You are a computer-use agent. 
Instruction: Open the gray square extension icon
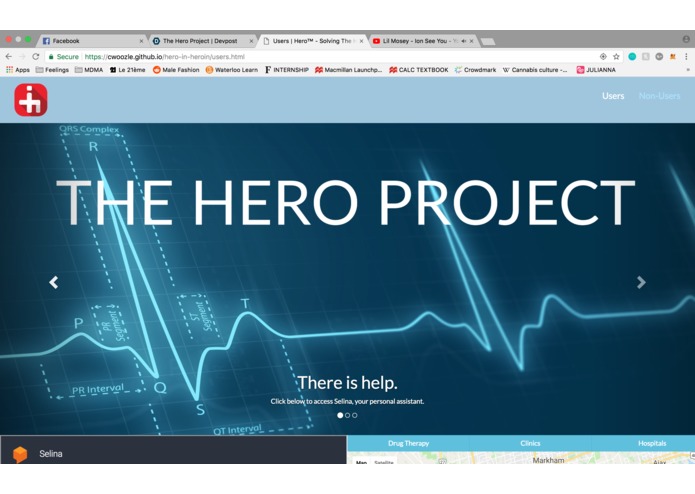click(646, 56)
